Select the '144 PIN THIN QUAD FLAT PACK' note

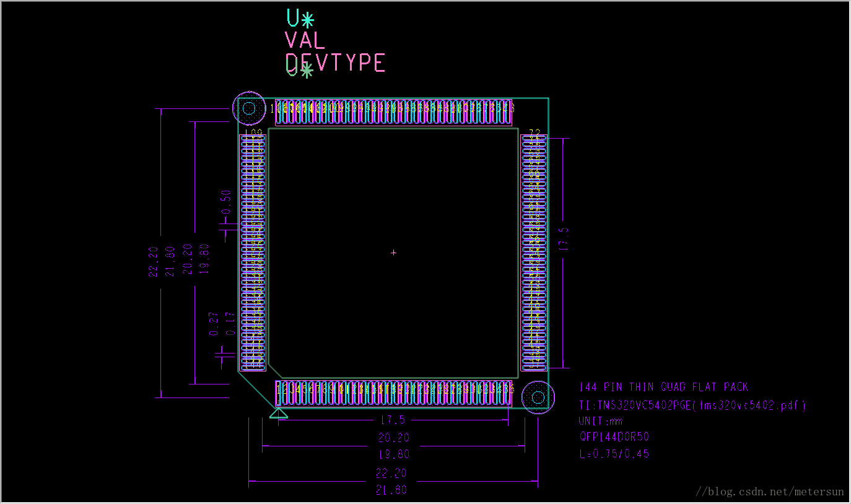click(663, 388)
